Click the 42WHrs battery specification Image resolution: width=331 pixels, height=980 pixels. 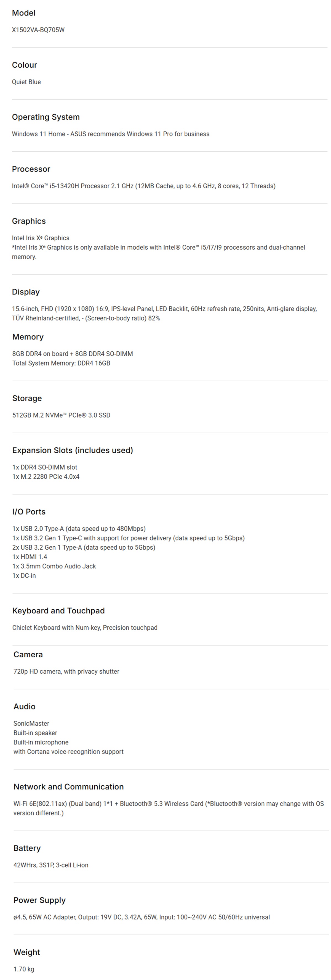[x=51, y=865]
